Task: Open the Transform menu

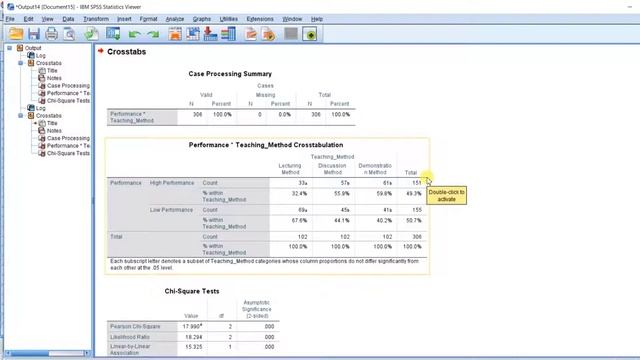Action: 96,19
